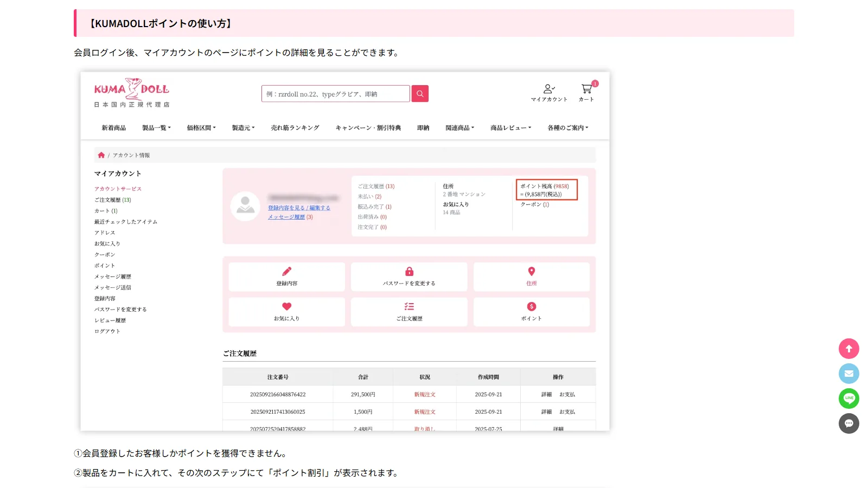868x488 pixels.
Task: Click the blue email floating button
Action: pyautogui.click(x=849, y=374)
